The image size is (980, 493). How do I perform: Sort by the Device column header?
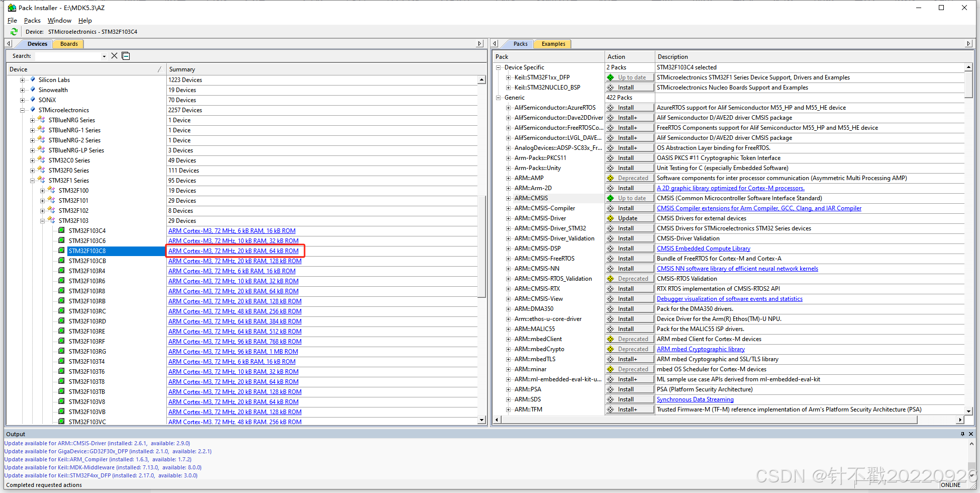[86, 69]
